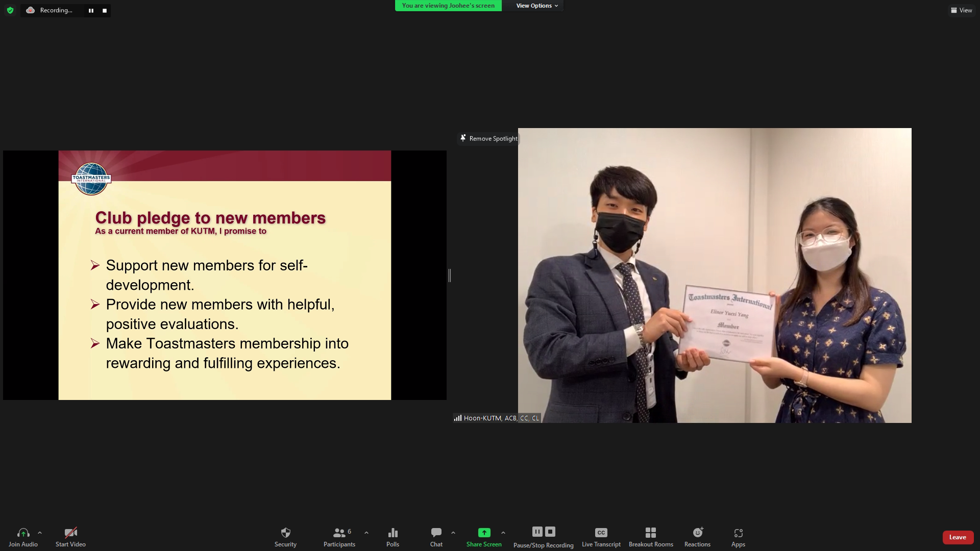980x551 pixels.
Task: Click the spotlighted video of Hoon-KUTM
Action: pyautogui.click(x=715, y=275)
